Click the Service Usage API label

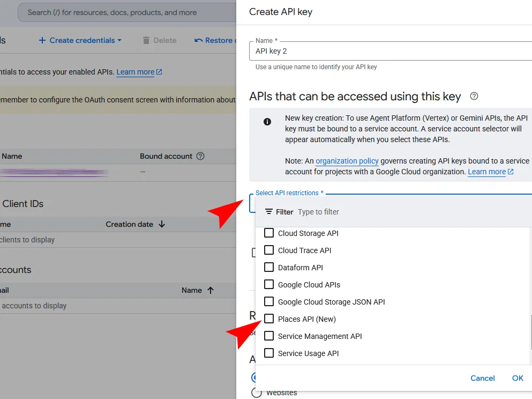(x=308, y=353)
